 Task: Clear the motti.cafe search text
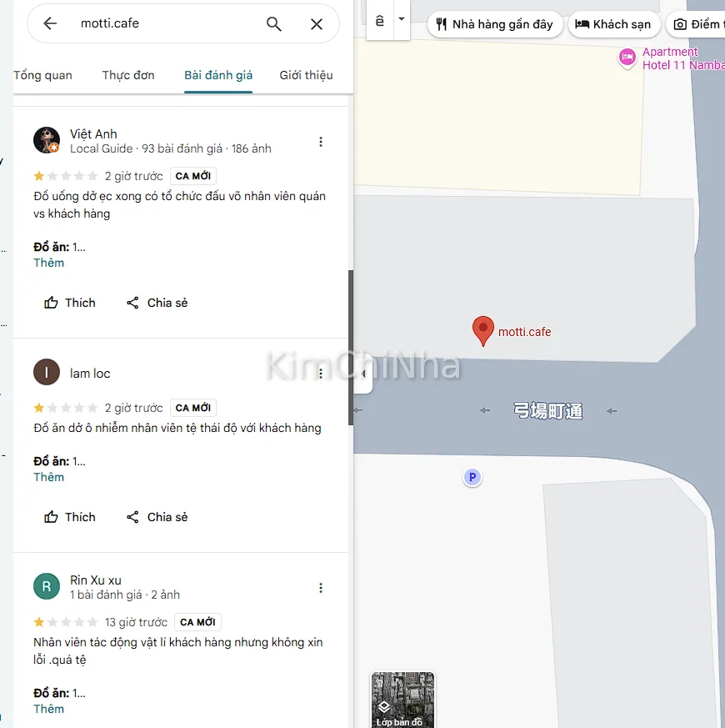tap(317, 23)
